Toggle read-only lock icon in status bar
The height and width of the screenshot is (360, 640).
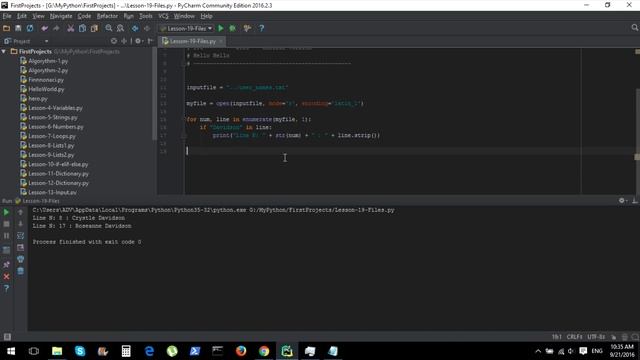pyautogui.click(x=613, y=337)
